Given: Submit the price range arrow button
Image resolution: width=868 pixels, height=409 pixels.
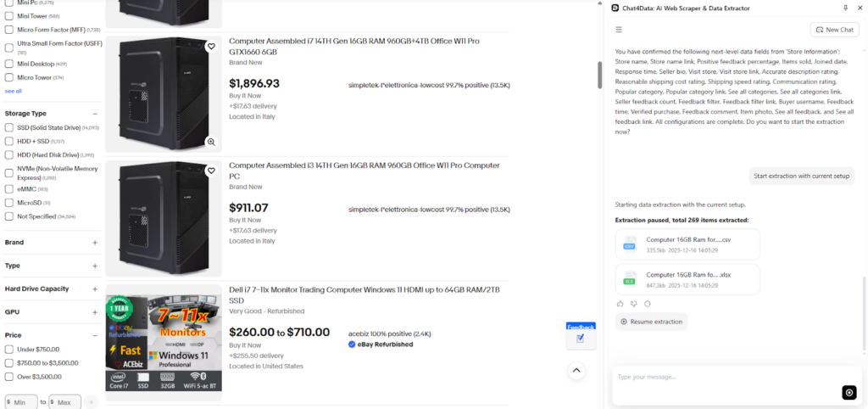Looking at the screenshot, I should [92, 402].
